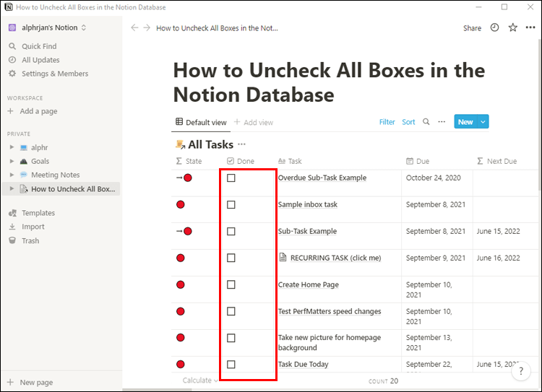Navigate back with the left arrow
This screenshot has height=392, width=542.
pos(134,28)
